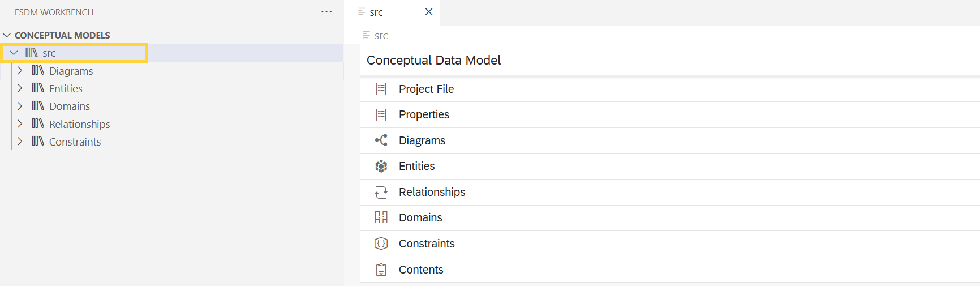Click the Contents clipboard icon
Viewport: 980px width, 286px height.
pos(381,270)
